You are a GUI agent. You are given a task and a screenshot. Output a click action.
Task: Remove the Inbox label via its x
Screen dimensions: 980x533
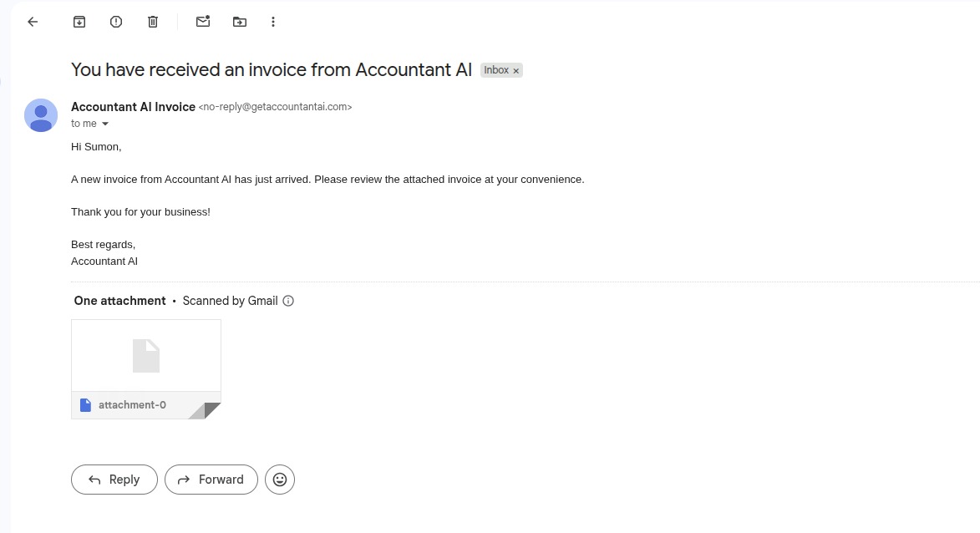click(516, 71)
